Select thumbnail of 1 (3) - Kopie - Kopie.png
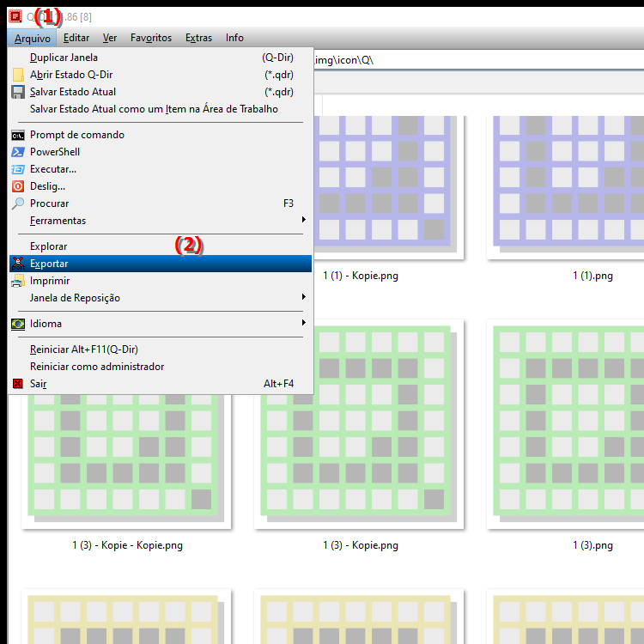 pyautogui.click(x=126, y=462)
